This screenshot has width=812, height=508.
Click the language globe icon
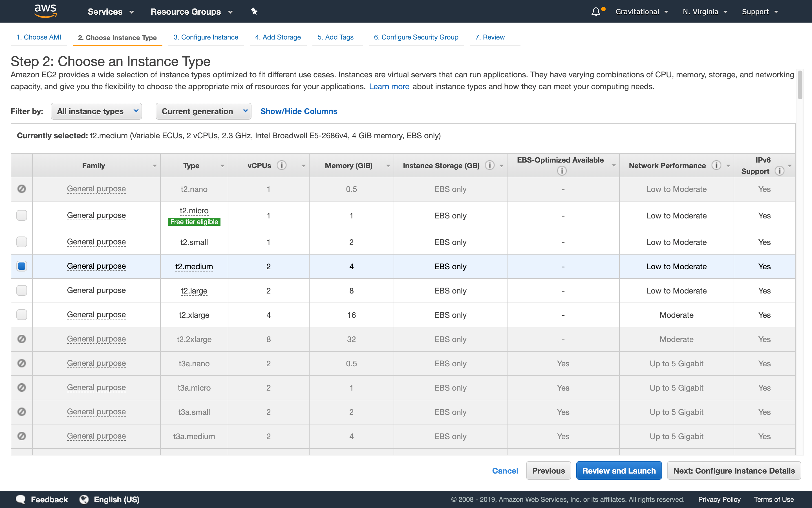[x=84, y=500]
